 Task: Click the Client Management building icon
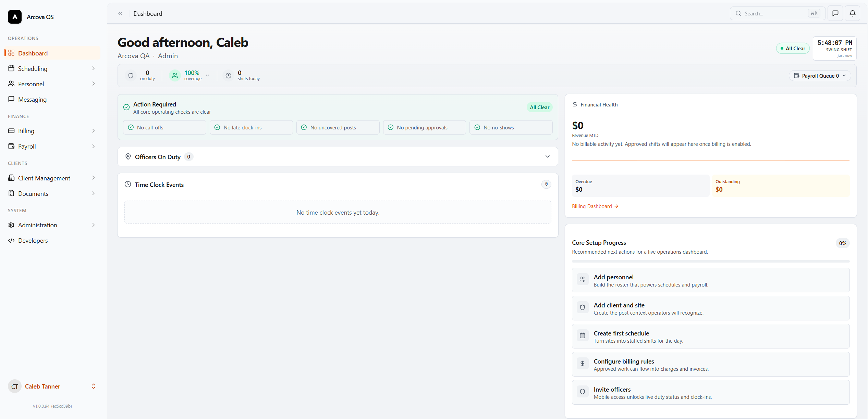click(11, 178)
